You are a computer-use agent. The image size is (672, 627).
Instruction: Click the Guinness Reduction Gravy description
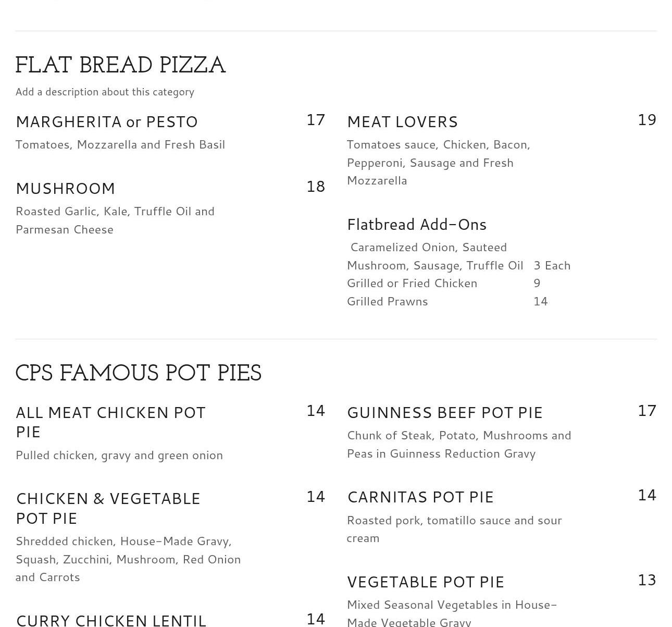click(x=458, y=444)
